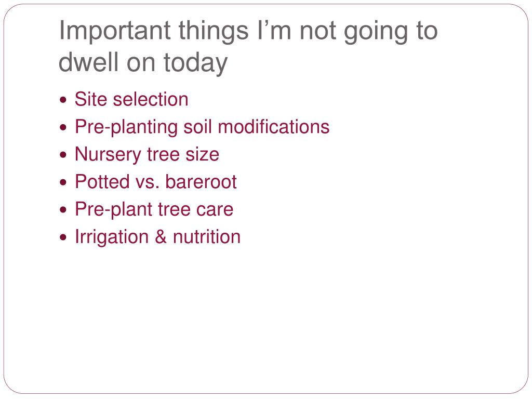Select the 'Pre-plant tree care' bullet text
Viewport: 532px width, 399px height.
154,210
